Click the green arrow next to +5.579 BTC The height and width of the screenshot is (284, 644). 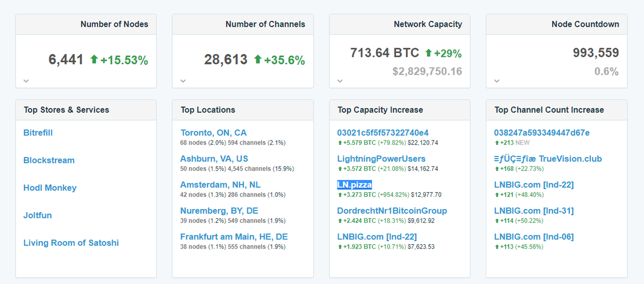[x=340, y=143]
